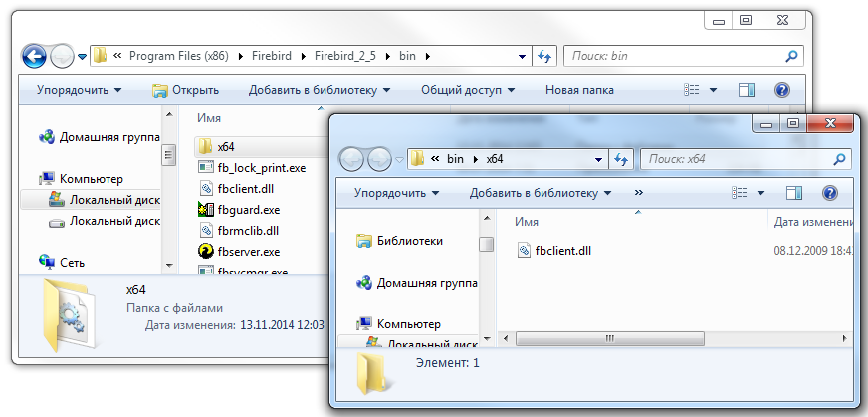Click the Поиск: bin search field
The width and height of the screenshot is (868, 417).
[672, 56]
